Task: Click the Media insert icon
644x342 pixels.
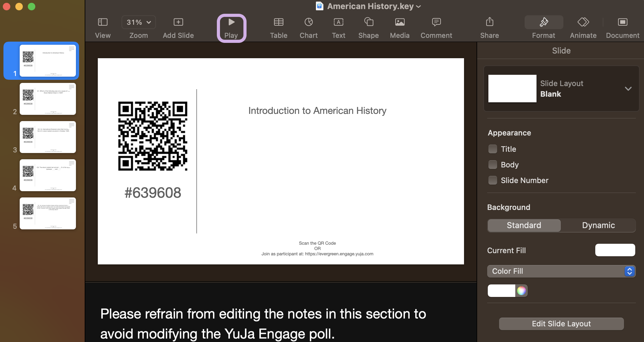Action: 400,22
